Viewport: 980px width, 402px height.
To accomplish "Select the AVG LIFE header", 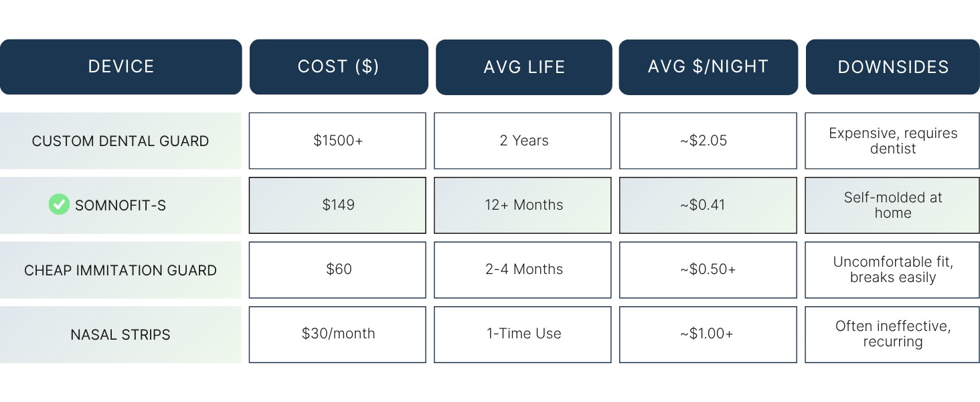I will (523, 67).
